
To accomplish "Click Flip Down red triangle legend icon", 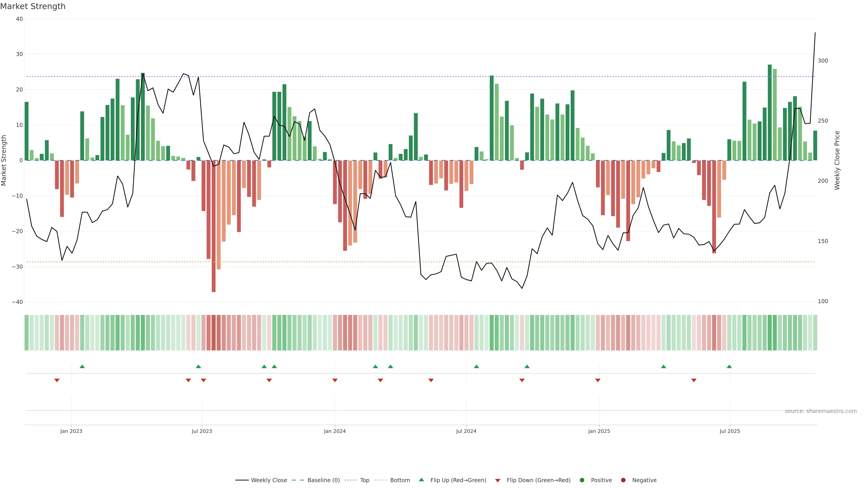I will 498,480.
